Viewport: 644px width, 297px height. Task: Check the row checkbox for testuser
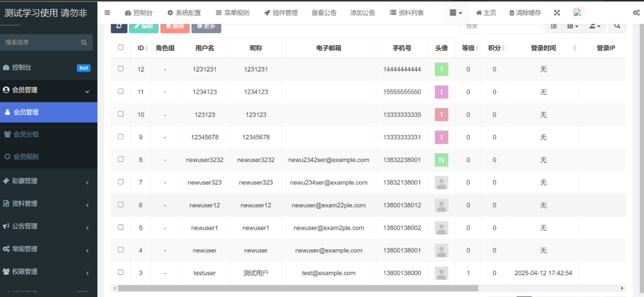click(x=121, y=272)
